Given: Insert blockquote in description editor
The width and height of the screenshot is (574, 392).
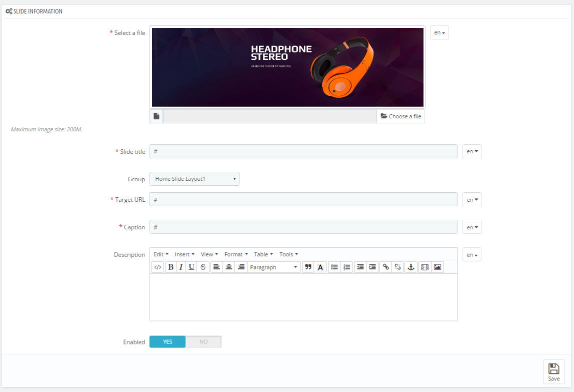Looking at the screenshot, I should 308,267.
